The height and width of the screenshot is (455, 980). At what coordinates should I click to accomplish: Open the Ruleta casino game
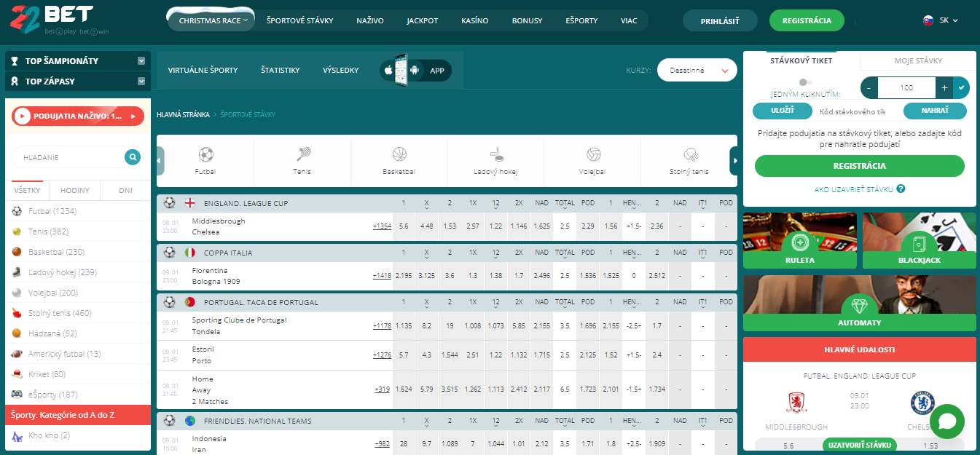[x=799, y=240]
